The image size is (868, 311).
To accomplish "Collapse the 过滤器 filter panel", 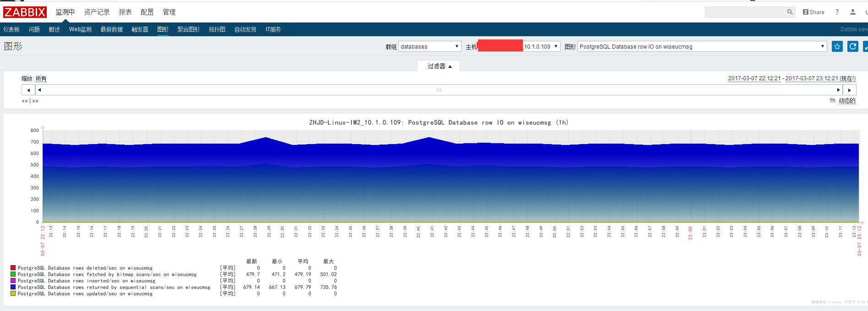I will tap(439, 67).
